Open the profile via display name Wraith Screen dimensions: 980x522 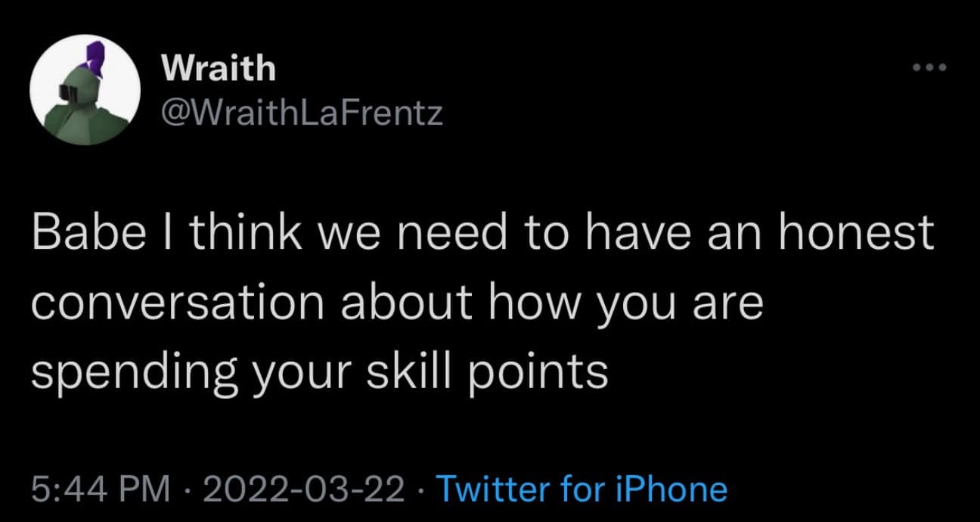(x=219, y=69)
